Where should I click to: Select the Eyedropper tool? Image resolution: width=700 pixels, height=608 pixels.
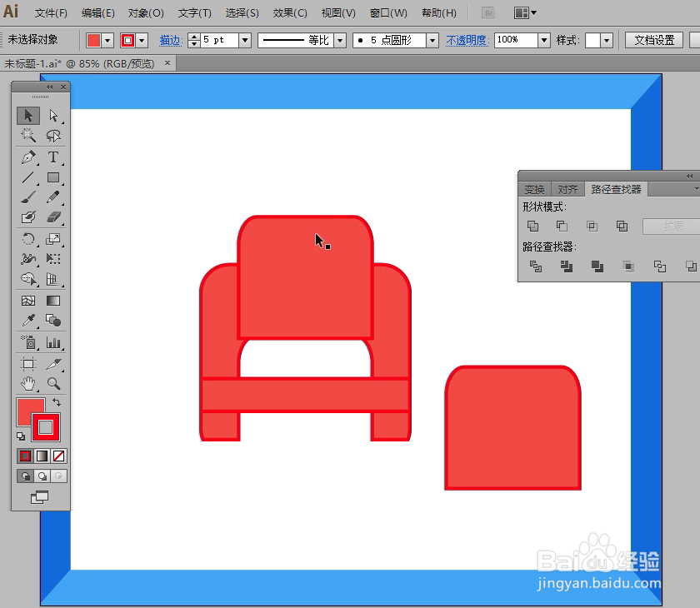[28, 321]
